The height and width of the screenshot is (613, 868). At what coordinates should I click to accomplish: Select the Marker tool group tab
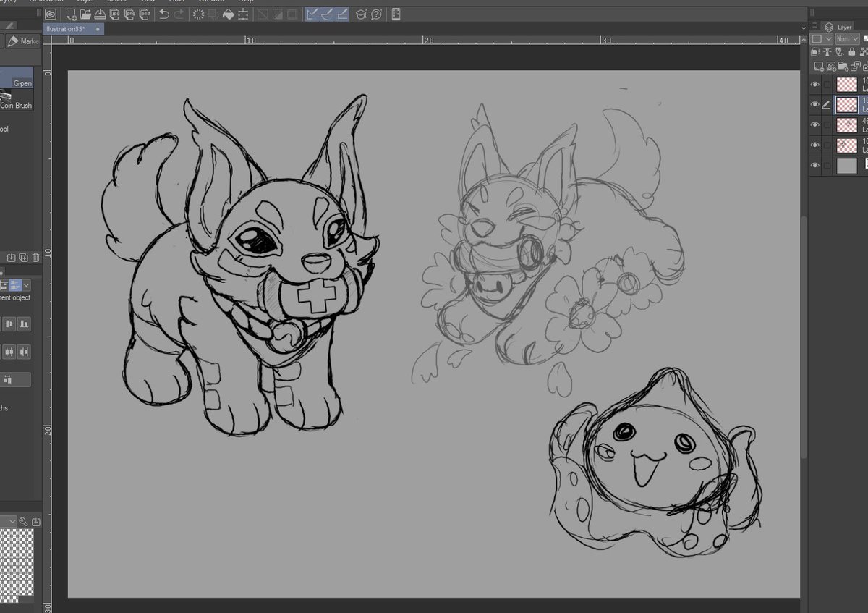coord(22,41)
